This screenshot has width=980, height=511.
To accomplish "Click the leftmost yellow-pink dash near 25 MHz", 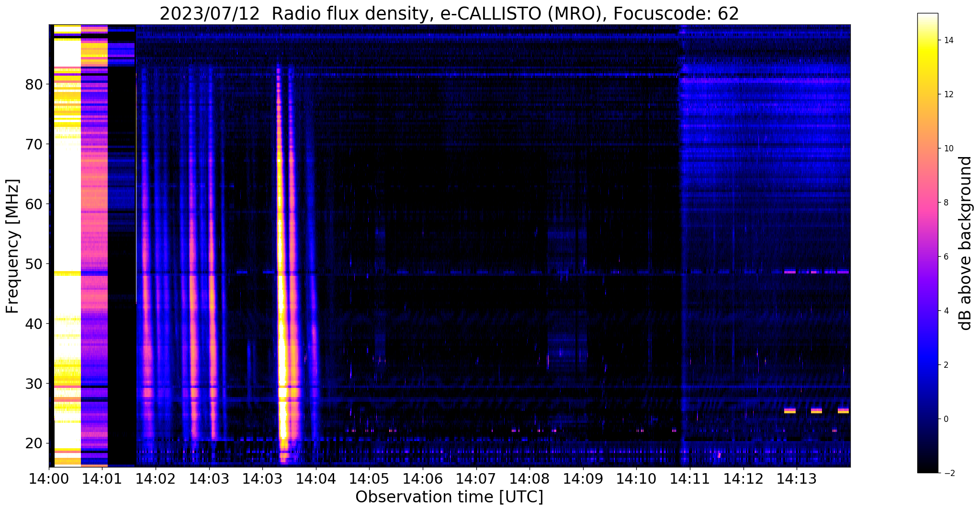I will click(x=790, y=410).
